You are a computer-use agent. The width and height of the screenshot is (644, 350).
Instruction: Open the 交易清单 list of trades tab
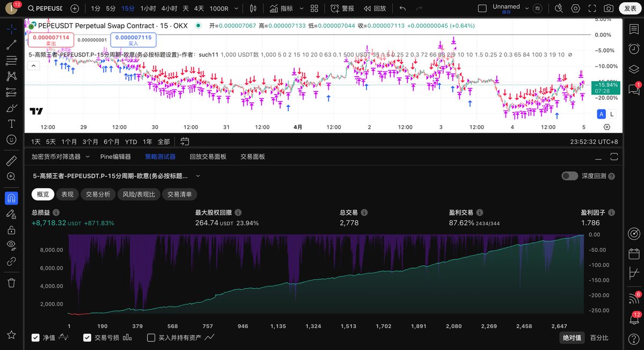[180, 194]
